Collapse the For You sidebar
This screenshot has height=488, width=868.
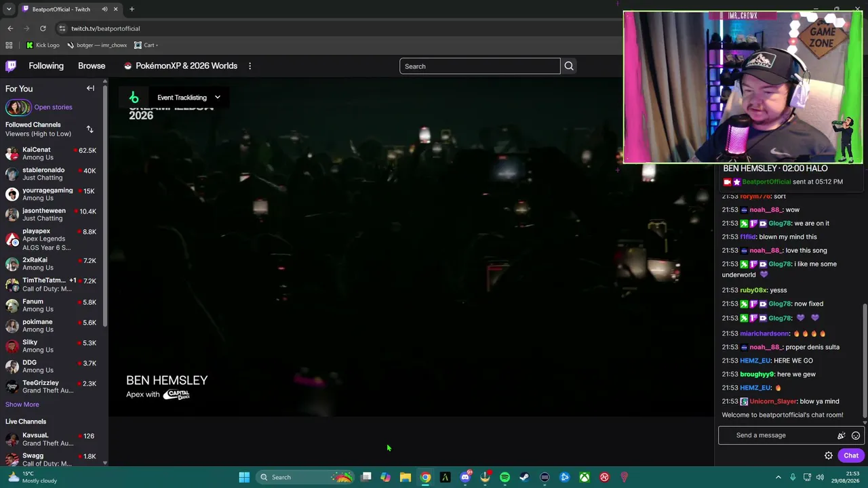pos(90,88)
